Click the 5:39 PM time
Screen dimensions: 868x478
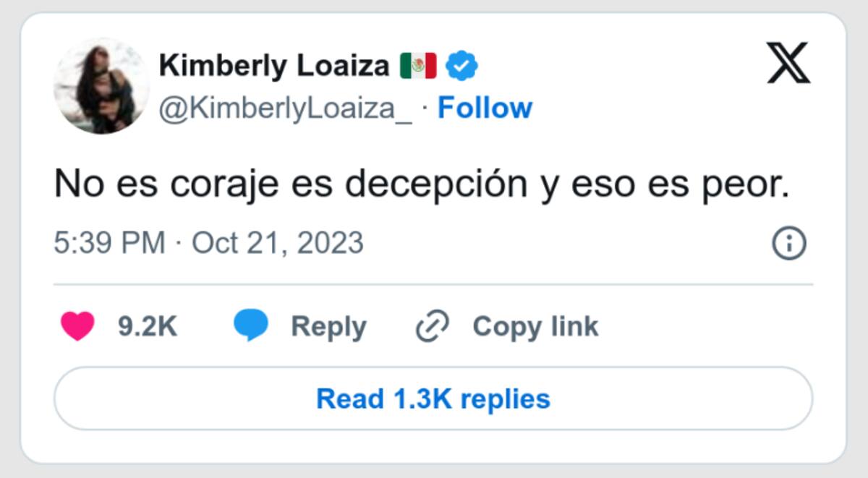[109, 243]
